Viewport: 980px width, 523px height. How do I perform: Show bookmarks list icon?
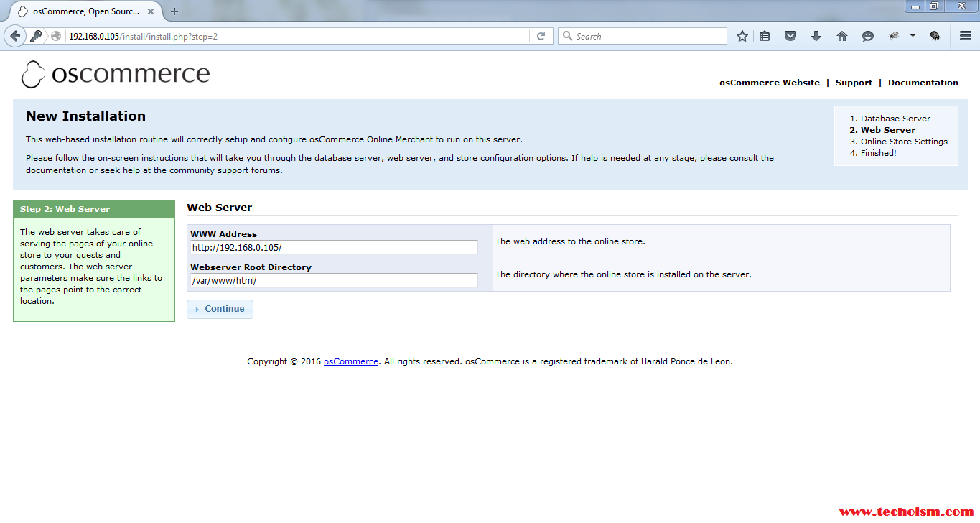coord(765,36)
